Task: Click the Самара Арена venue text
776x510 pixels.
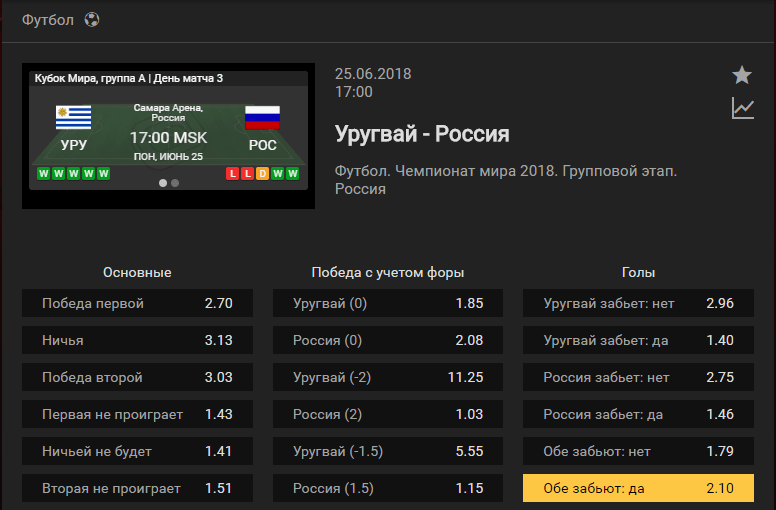Action: click(168, 112)
